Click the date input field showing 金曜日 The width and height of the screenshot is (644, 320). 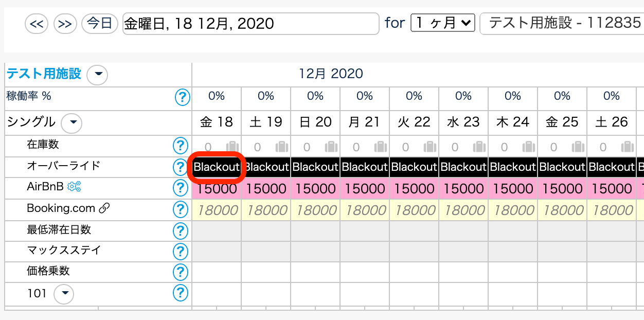click(251, 24)
